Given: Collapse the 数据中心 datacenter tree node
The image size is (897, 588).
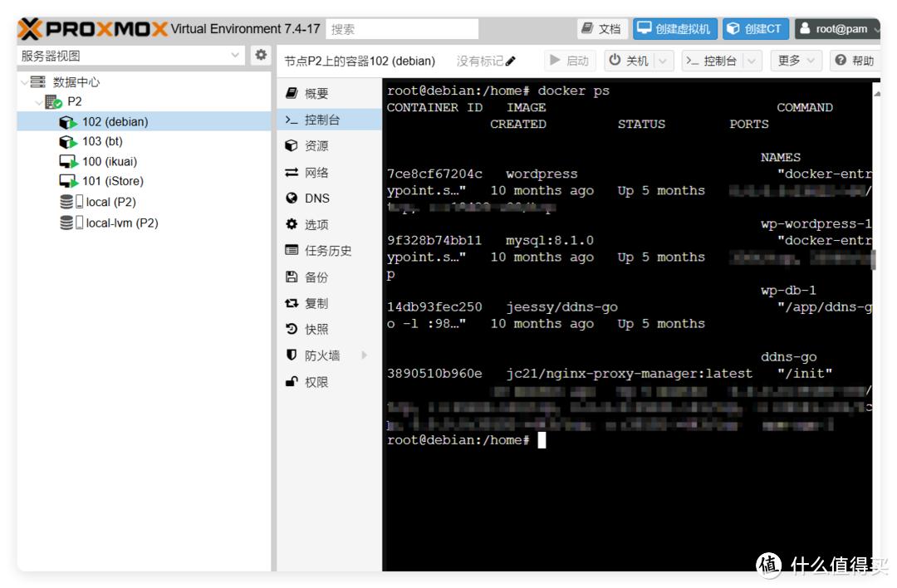Looking at the screenshot, I should [24, 82].
